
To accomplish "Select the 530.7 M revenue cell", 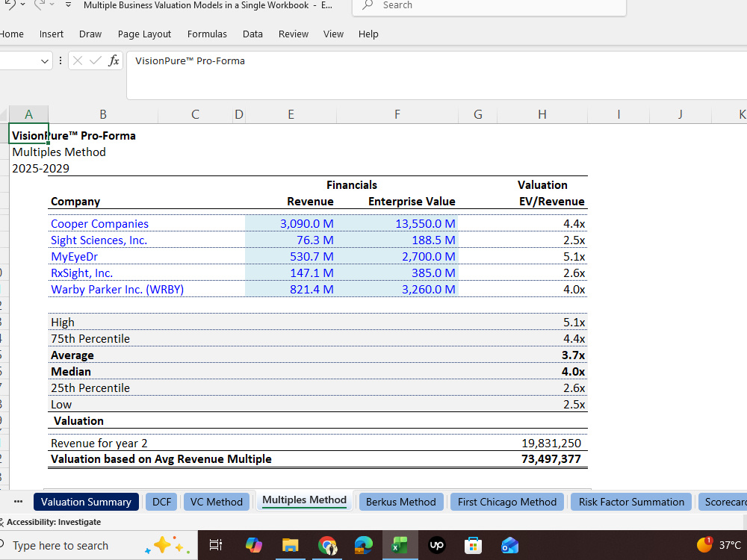I will [x=291, y=257].
